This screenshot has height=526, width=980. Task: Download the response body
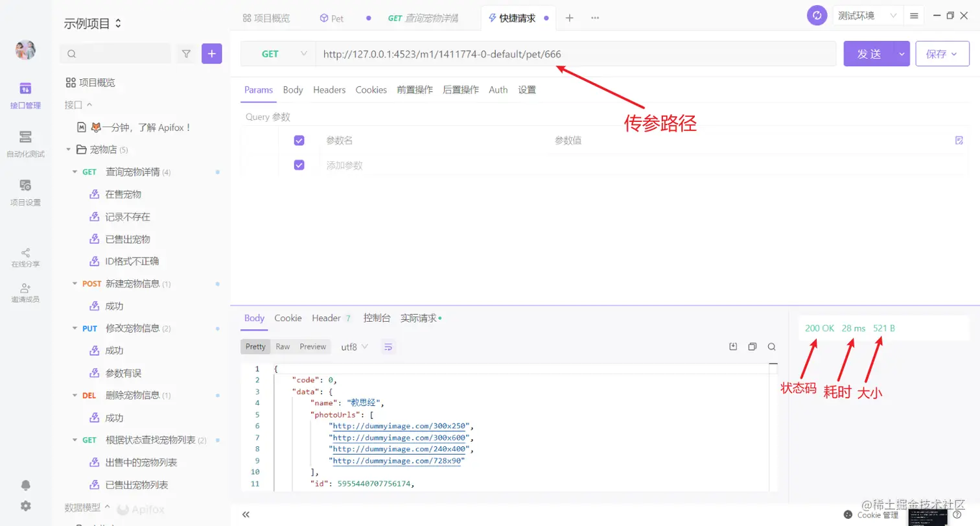(x=732, y=346)
